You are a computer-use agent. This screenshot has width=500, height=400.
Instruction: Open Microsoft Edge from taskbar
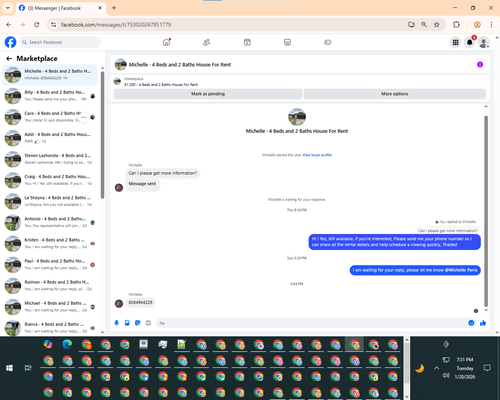coord(67,344)
